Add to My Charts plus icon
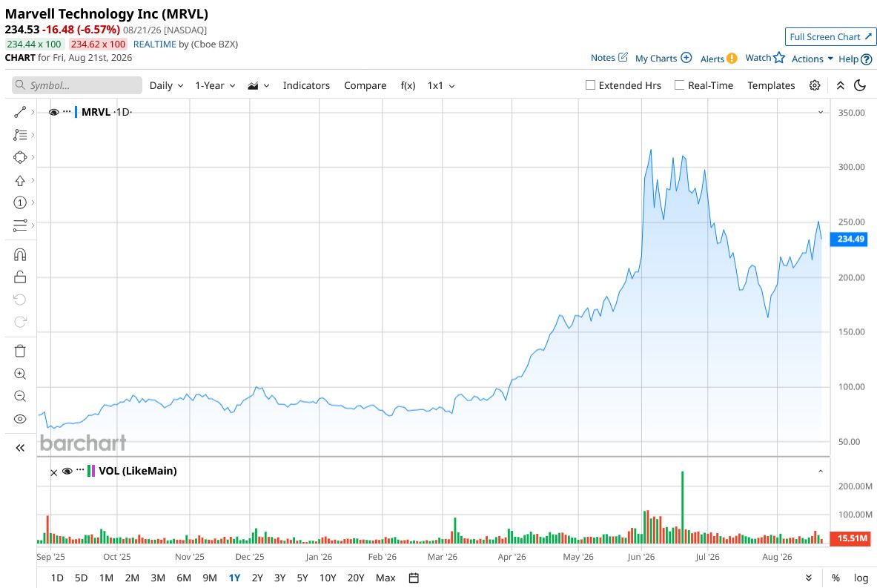Image resolution: width=877 pixels, height=588 pixels. point(686,58)
